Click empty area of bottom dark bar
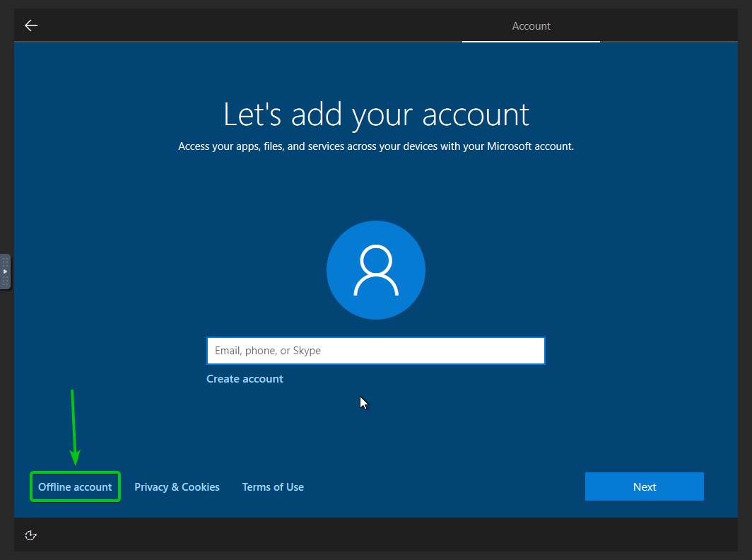The height and width of the screenshot is (560, 752). point(353,535)
